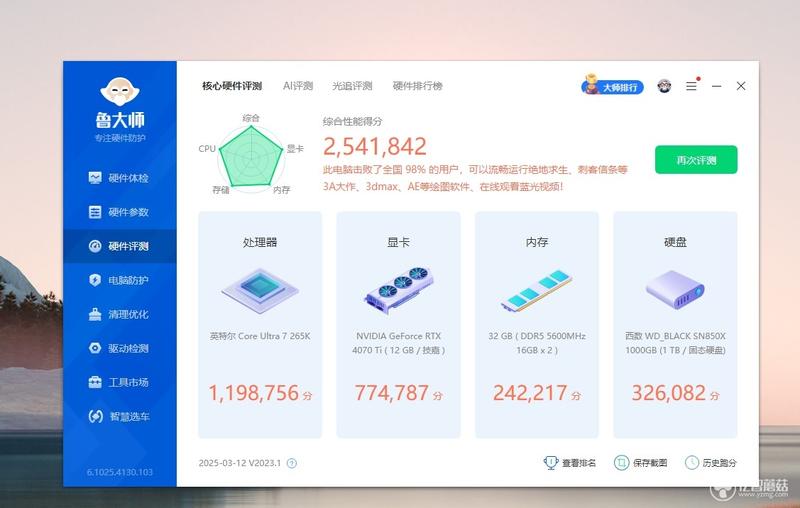The height and width of the screenshot is (508, 800).
Task: Open 电脑防护 in sidebar
Action: (x=120, y=280)
